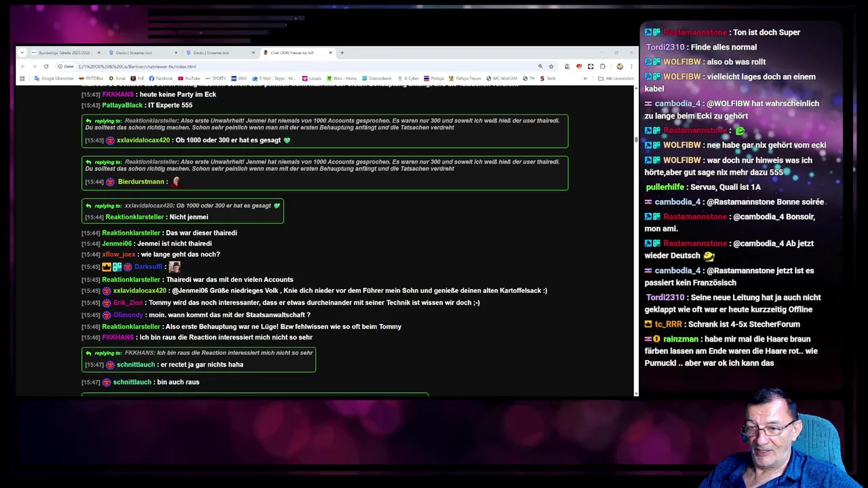Click 'wie lange geht das noch?' message
868x488 pixels.
(x=180, y=254)
